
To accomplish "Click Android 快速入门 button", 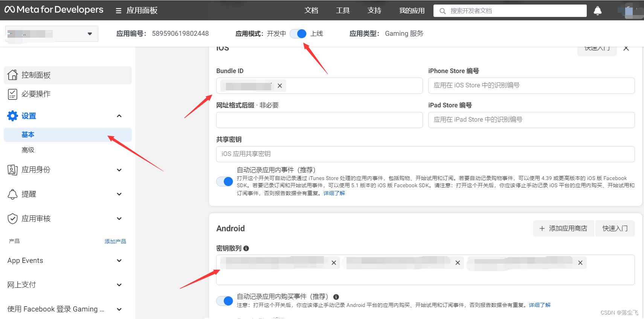I will pyautogui.click(x=615, y=228).
